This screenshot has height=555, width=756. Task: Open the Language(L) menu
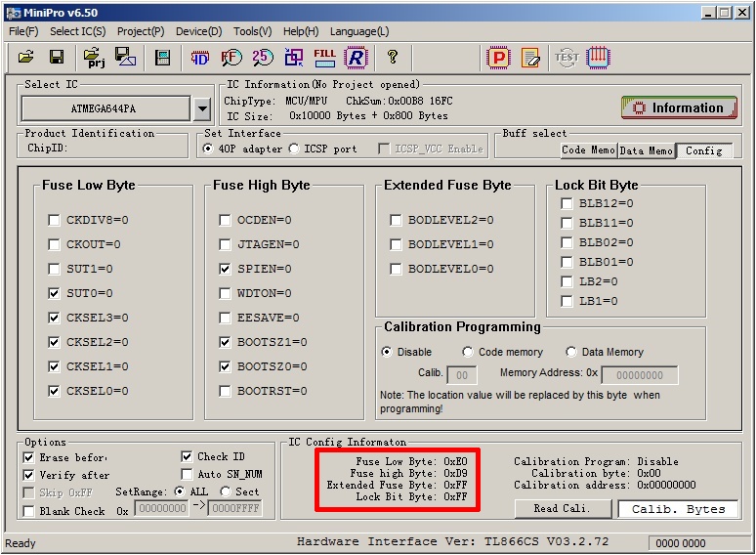tap(359, 32)
